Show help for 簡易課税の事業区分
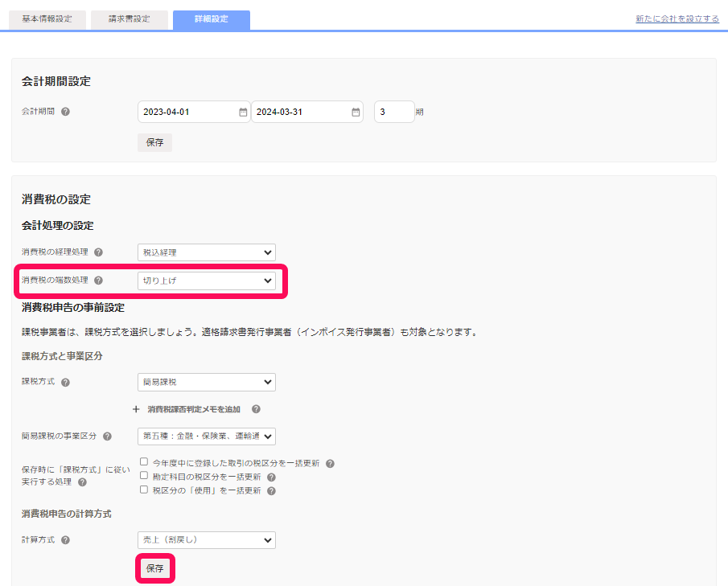This screenshot has height=586, width=728. (x=107, y=436)
